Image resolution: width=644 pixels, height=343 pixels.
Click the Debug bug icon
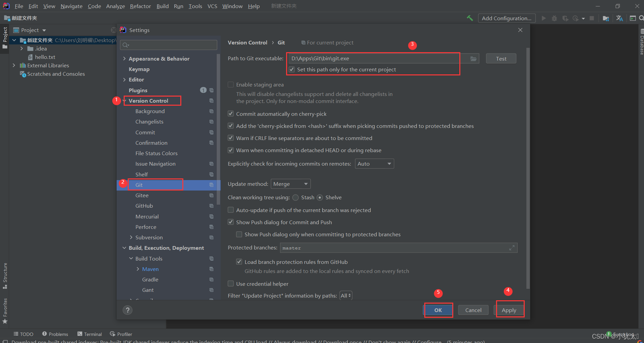[554, 18]
